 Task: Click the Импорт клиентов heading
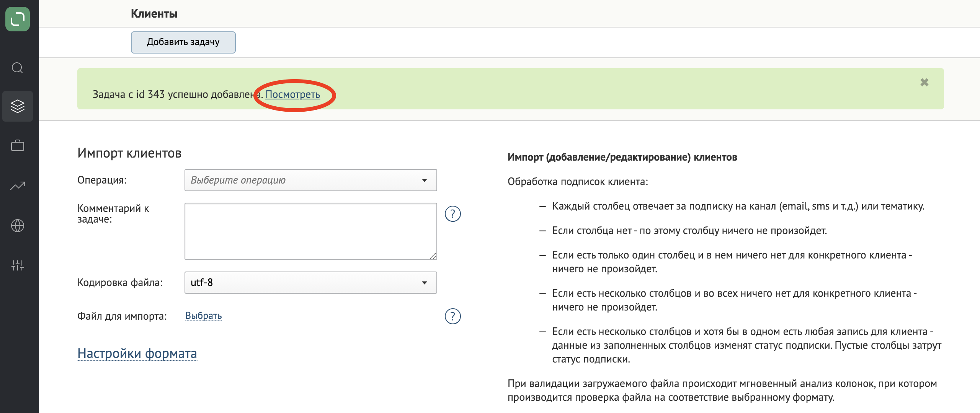pyautogui.click(x=129, y=153)
